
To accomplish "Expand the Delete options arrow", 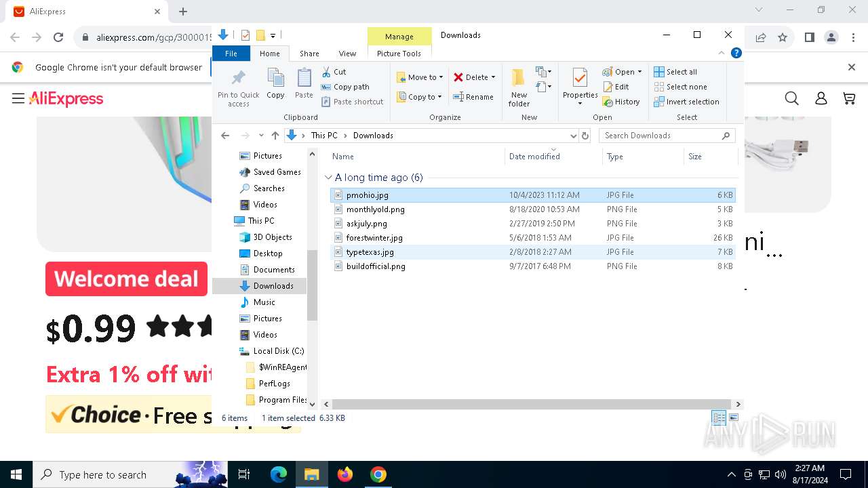I will coord(493,77).
